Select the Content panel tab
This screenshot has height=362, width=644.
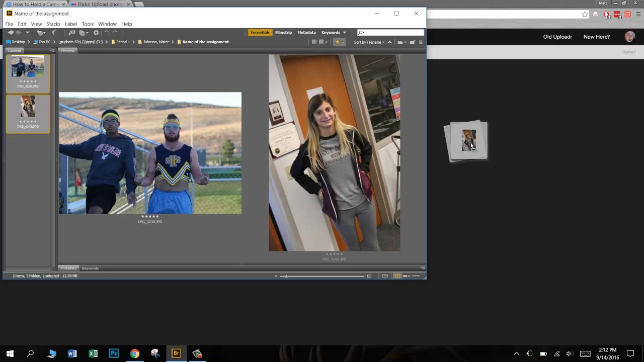(15, 51)
